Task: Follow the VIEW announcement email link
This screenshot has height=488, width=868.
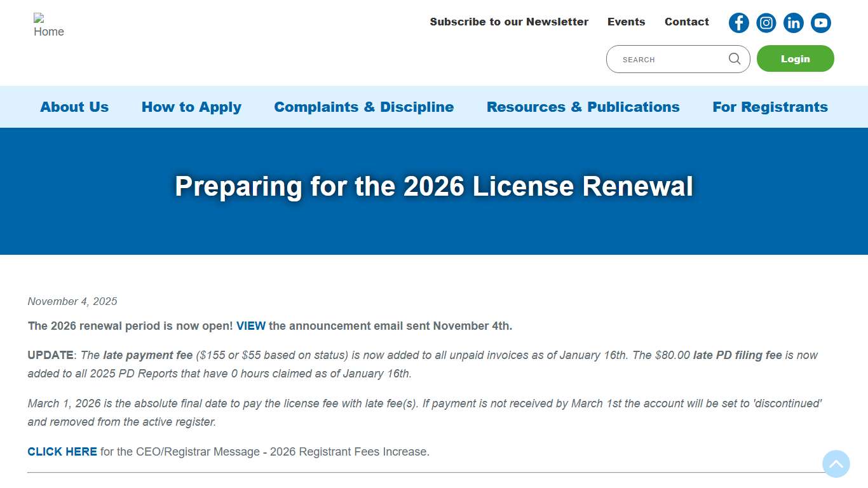Action: click(250, 325)
